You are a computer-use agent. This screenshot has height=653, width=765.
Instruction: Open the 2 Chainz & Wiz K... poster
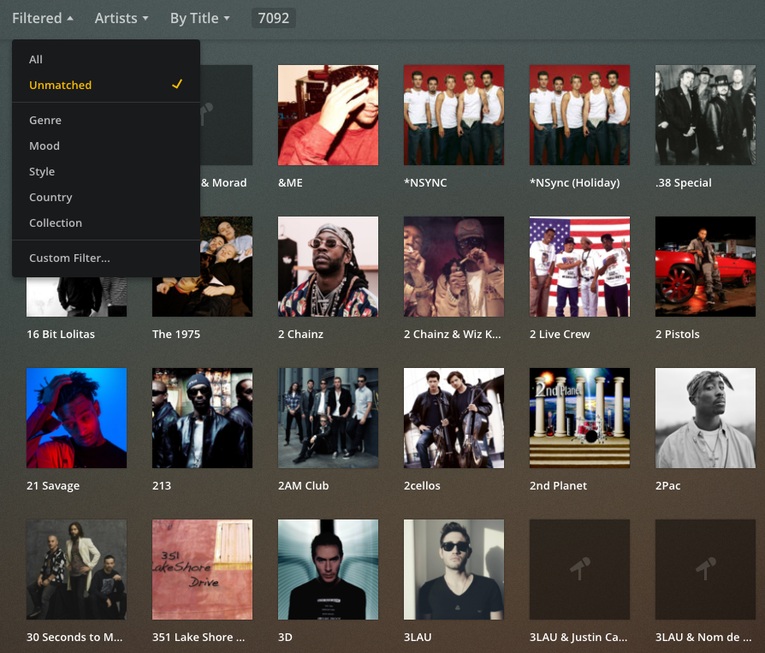click(454, 266)
